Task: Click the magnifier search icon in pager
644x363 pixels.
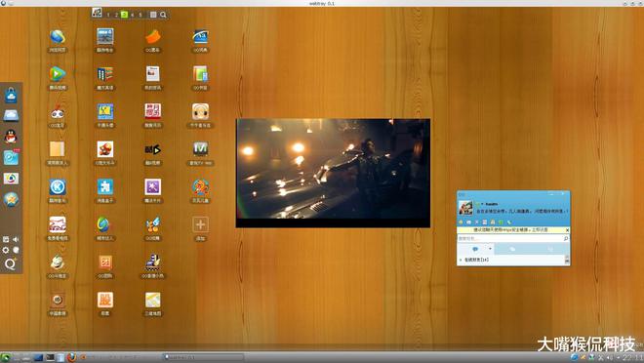Action: tap(163, 15)
